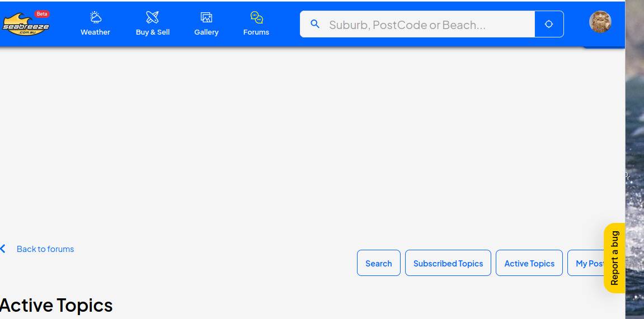Screen dimensions: 644x319
Task: Click the Buy & Sell surfboard icon
Action: pos(152,17)
